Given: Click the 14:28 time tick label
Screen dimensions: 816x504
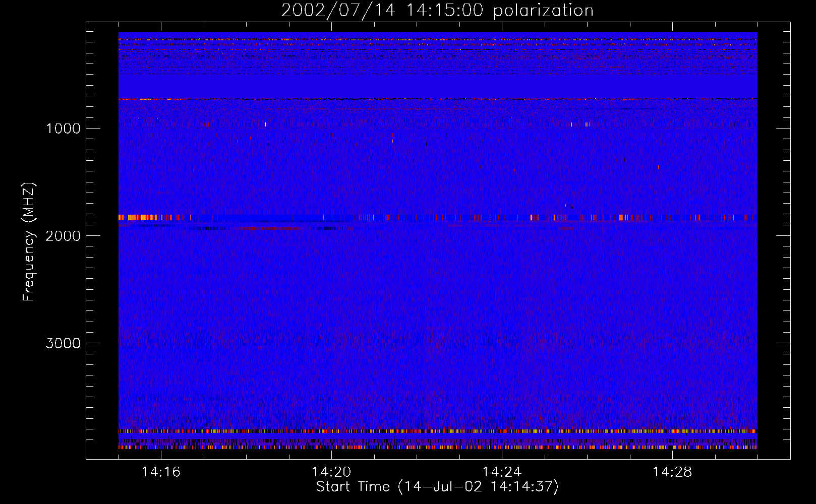Looking at the screenshot, I should click(672, 472).
